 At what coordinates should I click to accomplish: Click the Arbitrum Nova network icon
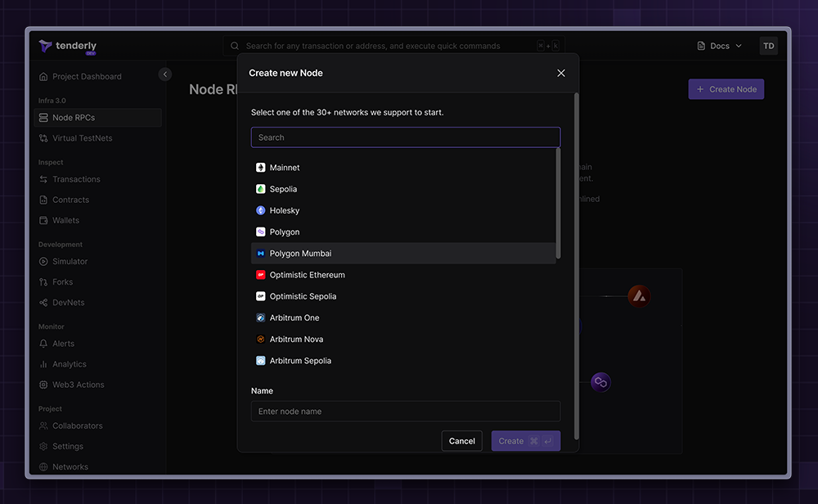tap(261, 339)
